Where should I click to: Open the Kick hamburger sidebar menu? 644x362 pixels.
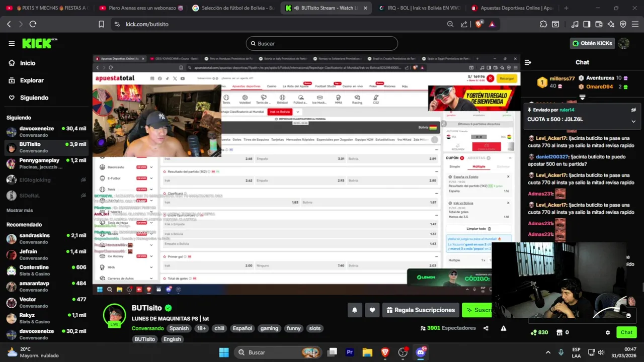(x=12, y=43)
